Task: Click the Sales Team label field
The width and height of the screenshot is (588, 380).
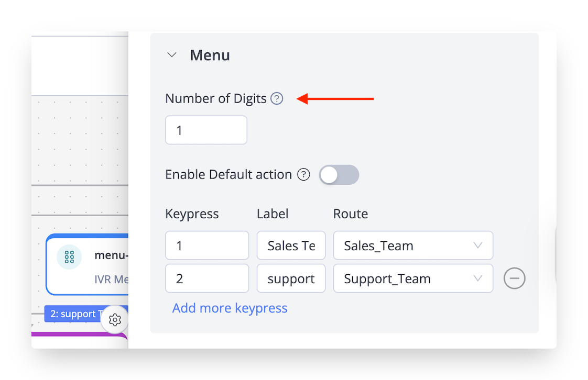Action: pos(291,245)
